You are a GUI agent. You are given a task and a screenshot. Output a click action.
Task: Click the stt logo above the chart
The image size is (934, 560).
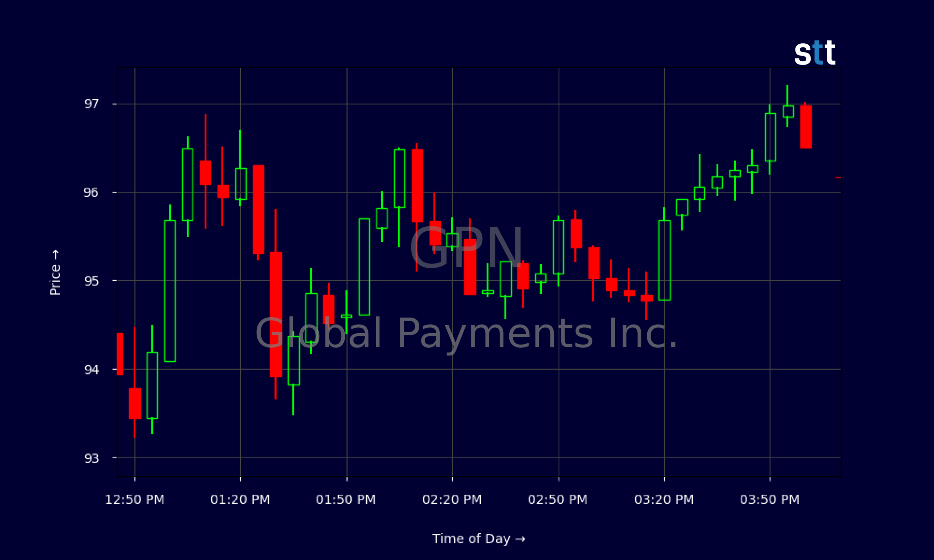(x=815, y=52)
